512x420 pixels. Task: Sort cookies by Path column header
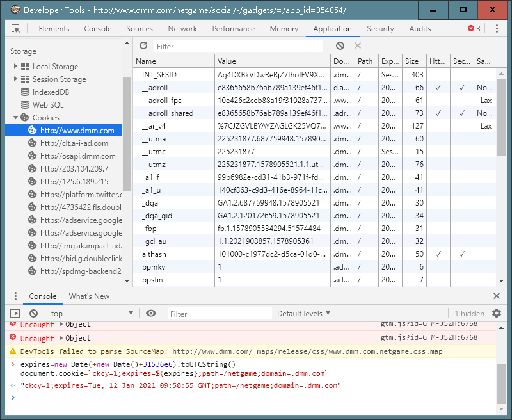[x=367, y=61]
